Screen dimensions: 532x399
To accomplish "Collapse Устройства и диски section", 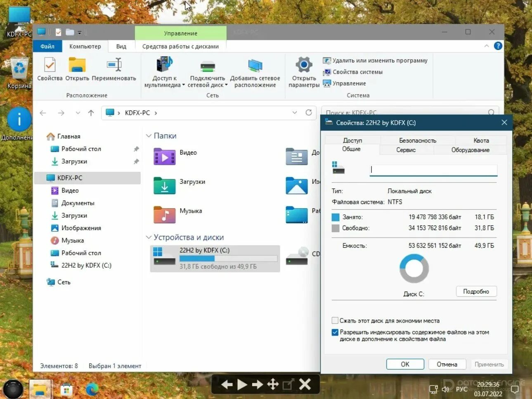I will click(149, 237).
